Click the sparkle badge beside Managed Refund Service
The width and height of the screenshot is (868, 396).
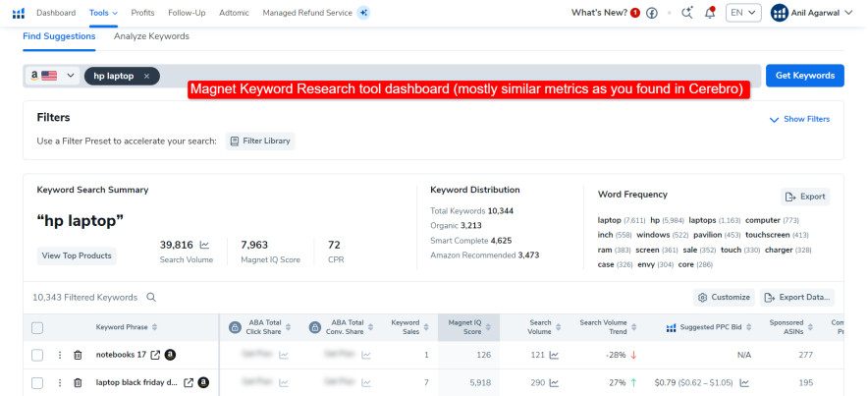click(x=363, y=13)
